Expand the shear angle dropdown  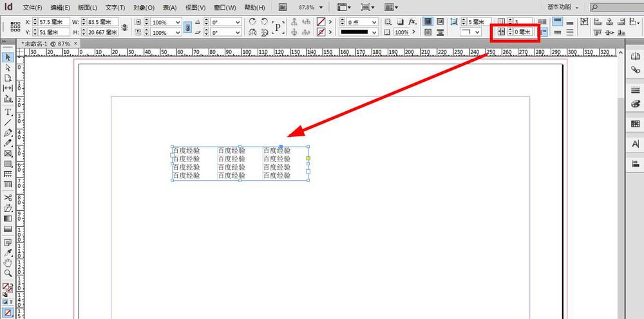(x=238, y=32)
